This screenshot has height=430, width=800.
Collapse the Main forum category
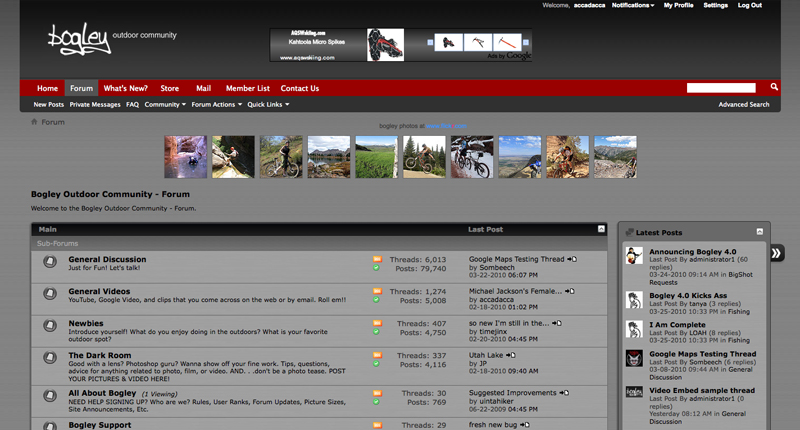(599, 229)
